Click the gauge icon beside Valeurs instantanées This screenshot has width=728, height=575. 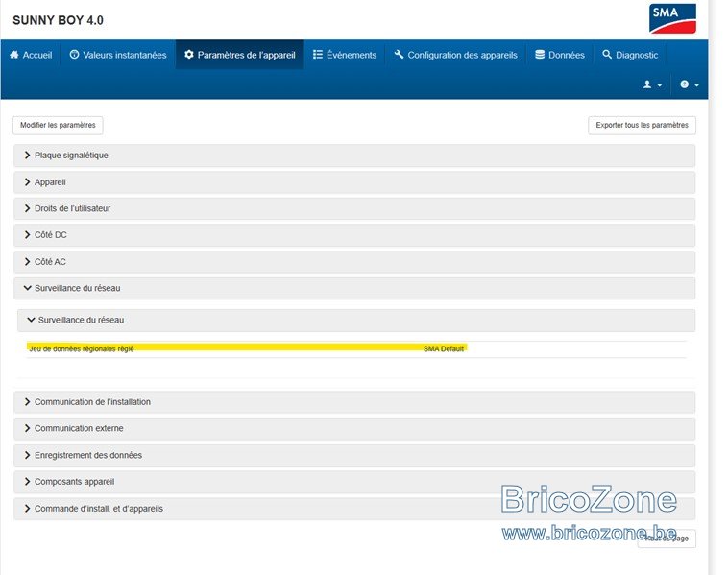(x=74, y=55)
